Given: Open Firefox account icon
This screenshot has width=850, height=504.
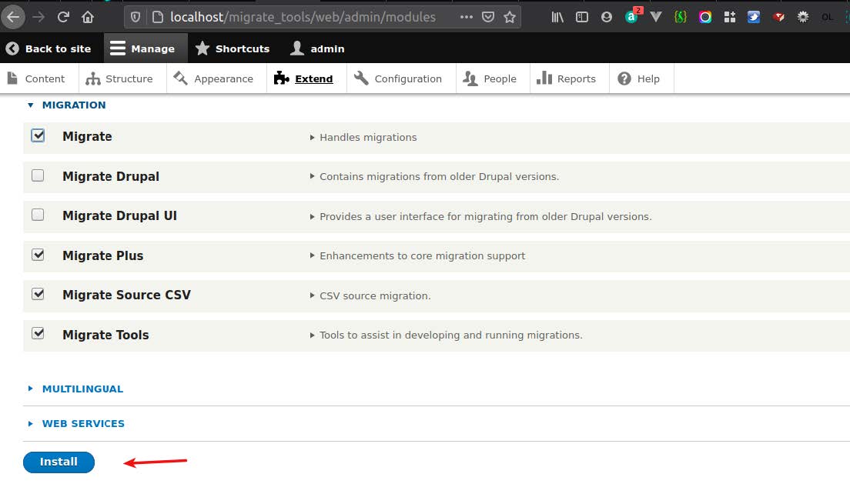Looking at the screenshot, I should tap(607, 18).
